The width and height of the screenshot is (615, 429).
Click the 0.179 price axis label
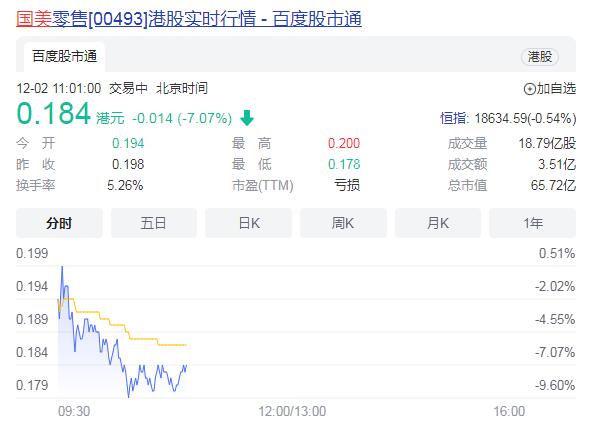click(x=32, y=385)
